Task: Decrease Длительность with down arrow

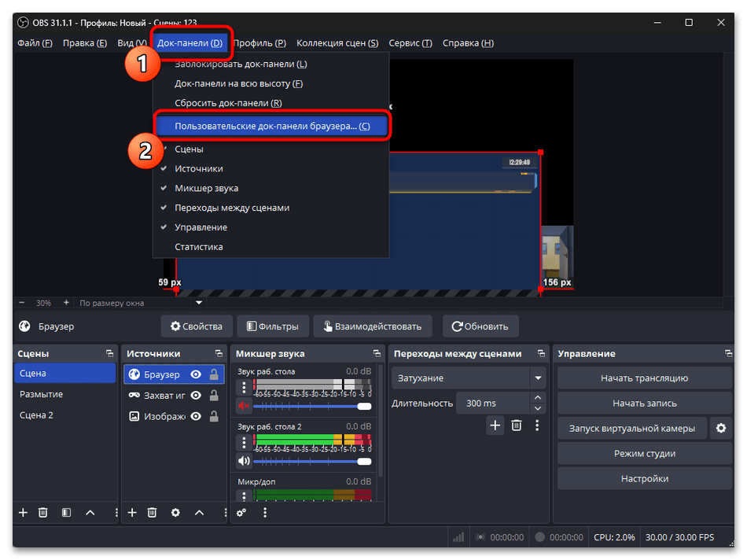Action: coord(538,408)
